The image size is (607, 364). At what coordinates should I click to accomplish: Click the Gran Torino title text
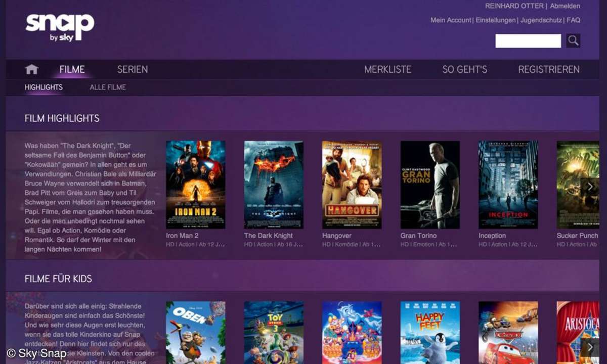(x=418, y=236)
